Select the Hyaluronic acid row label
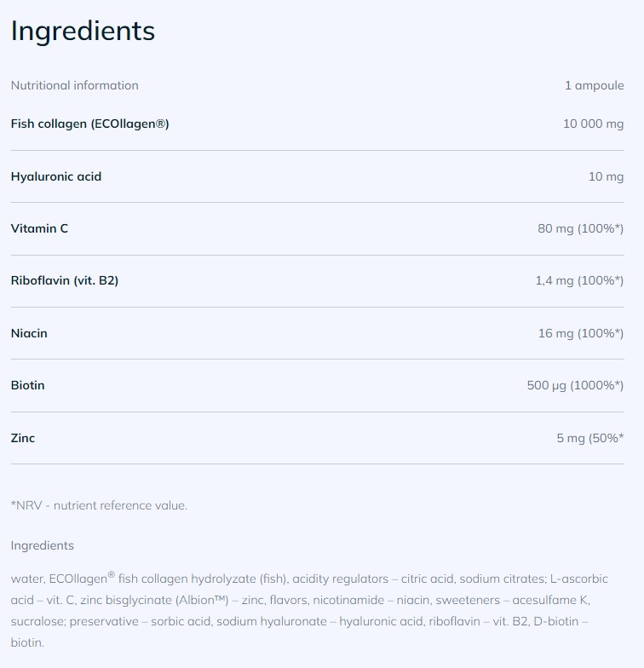This screenshot has height=668, width=644. [56, 176]
